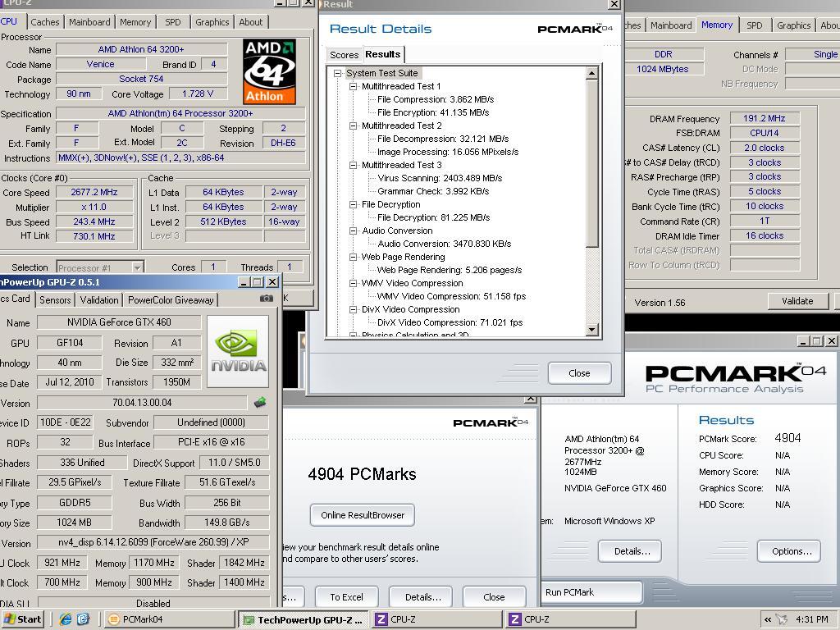Collapse the WMV Video Compression node

coord(353,283)
